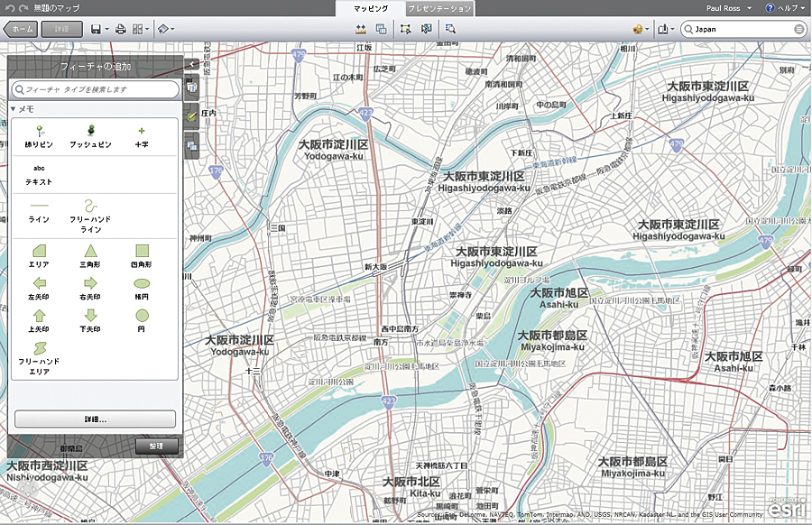Choose the 左矢印 left arrow shape
The width and height of the screenshot is (812, 525).
click(x=39, y=288)
